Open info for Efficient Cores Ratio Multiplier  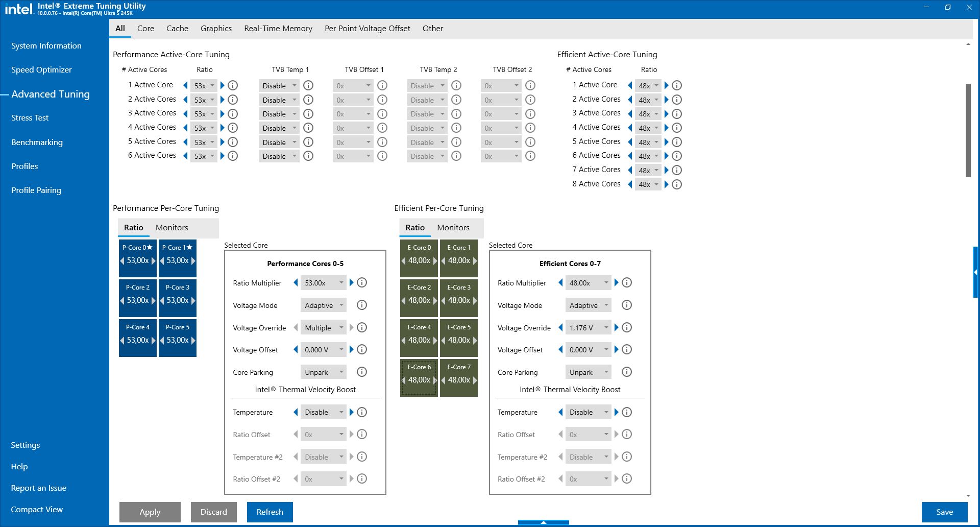(627, 282)
